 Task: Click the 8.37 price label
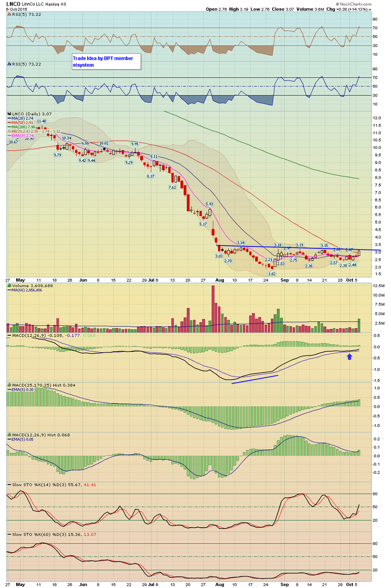[151, 176]
